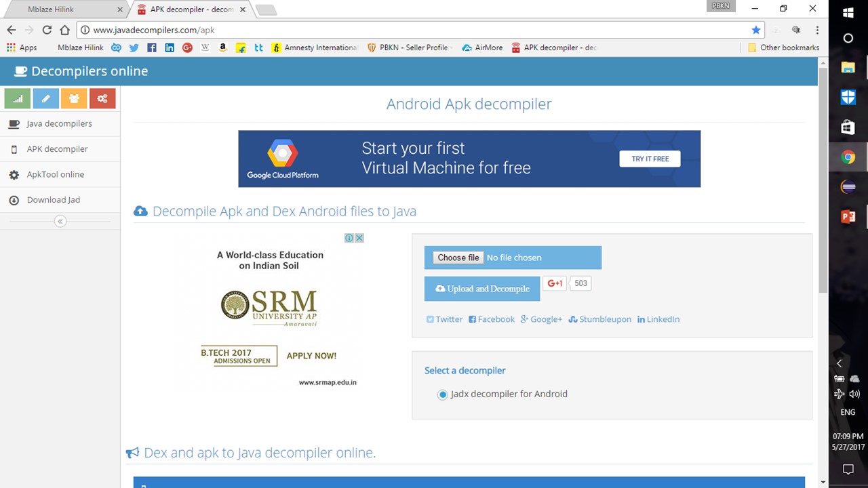Click the browser address bar URL field

click(407, 30)
